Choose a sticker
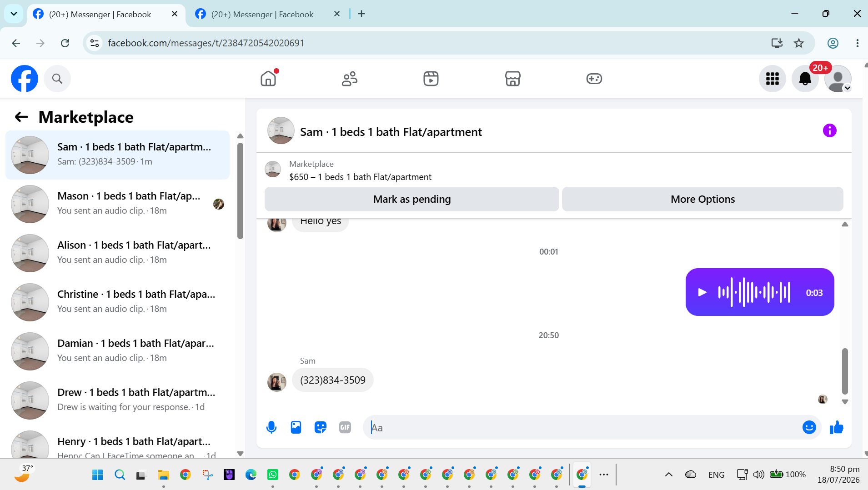The height and width of the screenshot is (490, 868). [x=321, y=427]
